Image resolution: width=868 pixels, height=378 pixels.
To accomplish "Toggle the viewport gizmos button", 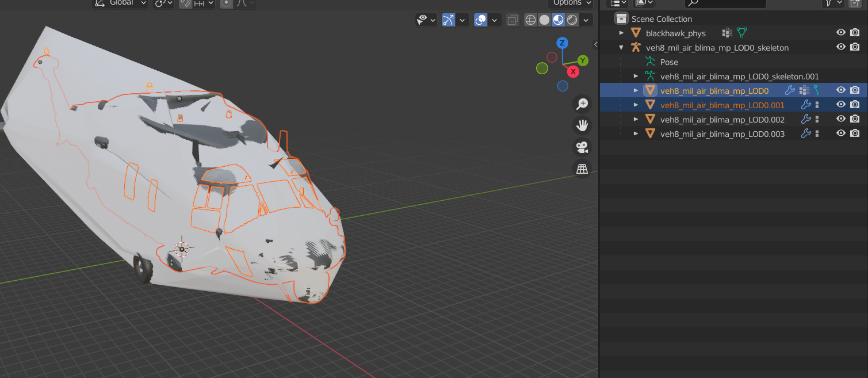I will pyautogui.click(x=449, y=20).
